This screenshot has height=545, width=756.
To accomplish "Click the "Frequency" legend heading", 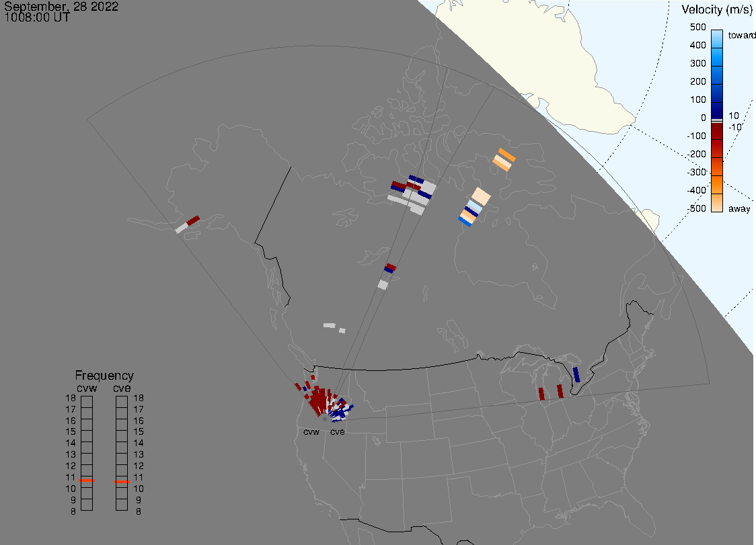I will [104, 376].
